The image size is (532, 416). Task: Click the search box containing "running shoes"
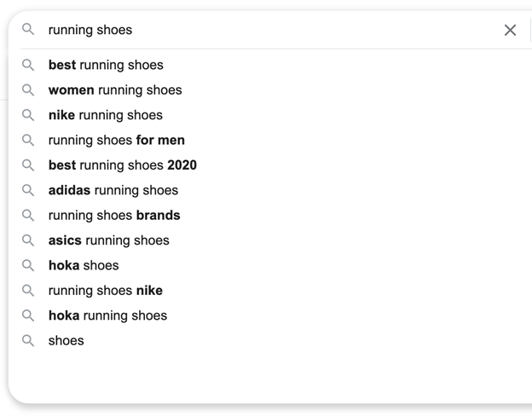coord(256,30)
